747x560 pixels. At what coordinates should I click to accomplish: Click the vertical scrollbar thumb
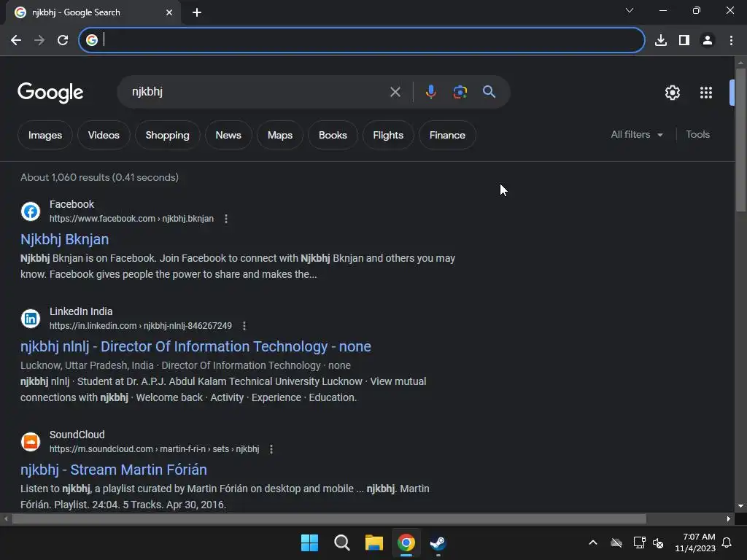pos(740,139)
